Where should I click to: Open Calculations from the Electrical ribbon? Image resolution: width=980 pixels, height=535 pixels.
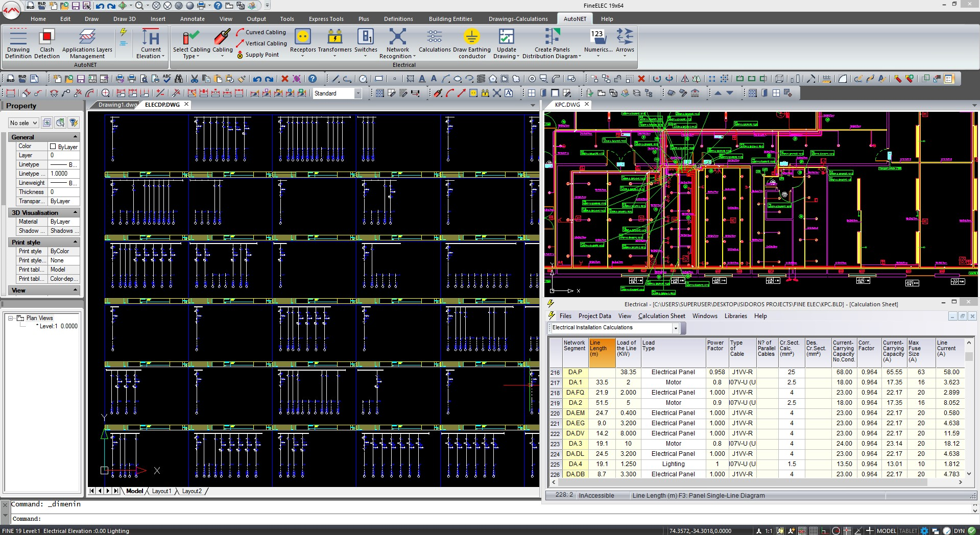(434, 37)
